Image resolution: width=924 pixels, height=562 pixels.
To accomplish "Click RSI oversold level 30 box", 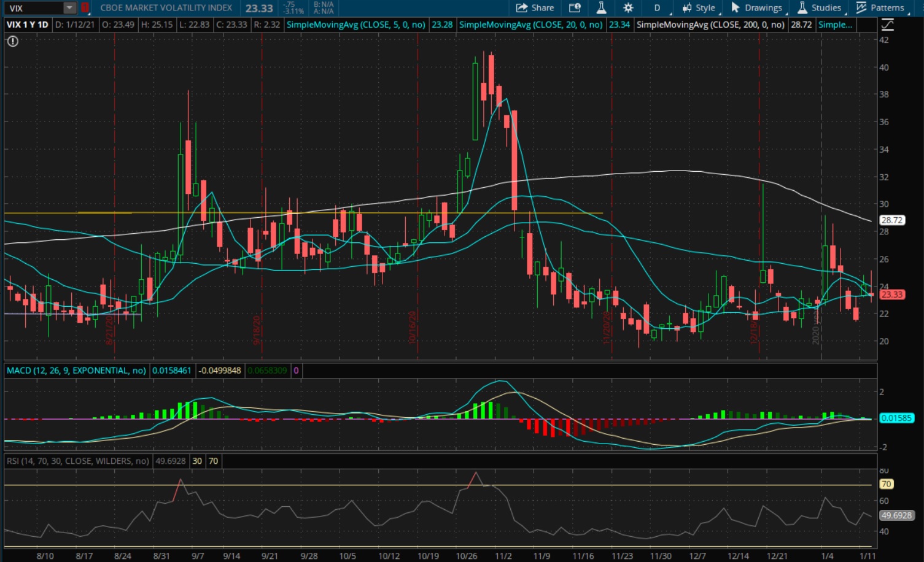I will (197, 461).
